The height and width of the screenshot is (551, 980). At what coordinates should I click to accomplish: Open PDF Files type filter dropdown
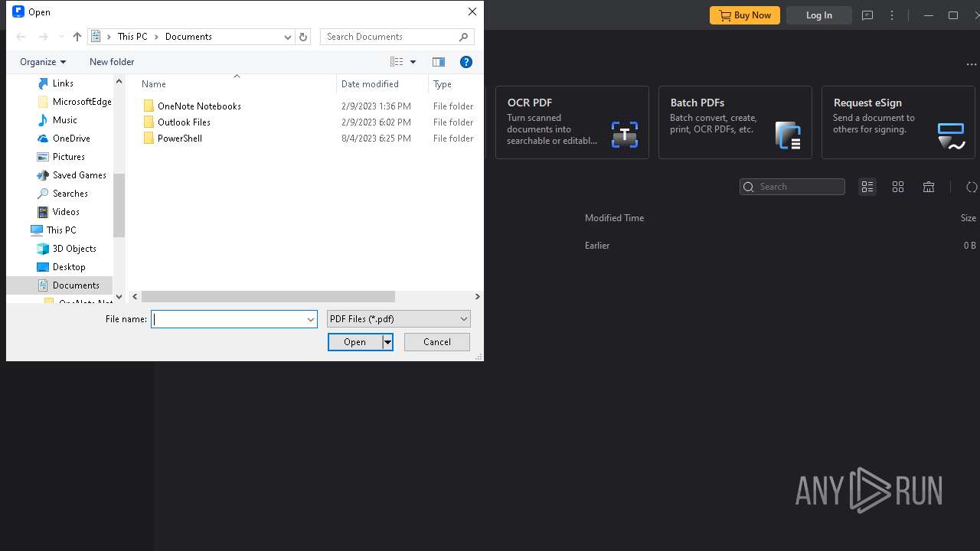(399, 319)
